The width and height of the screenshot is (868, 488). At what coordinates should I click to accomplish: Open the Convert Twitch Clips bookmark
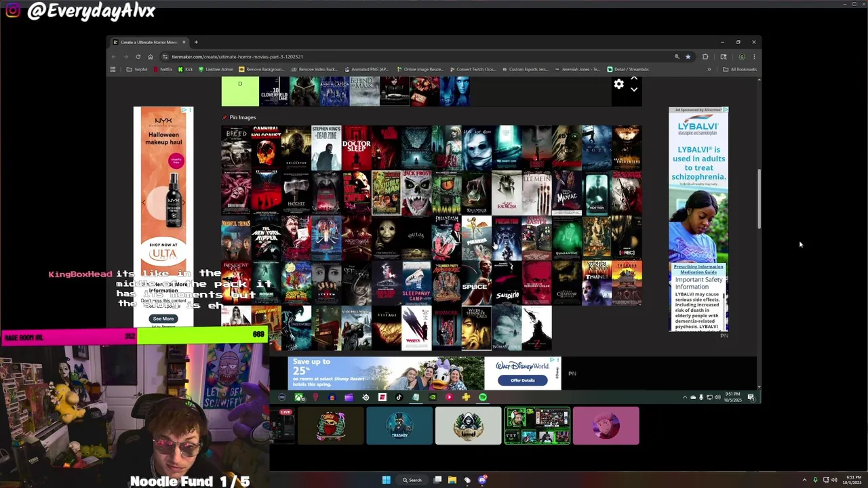tap(472, 69)
